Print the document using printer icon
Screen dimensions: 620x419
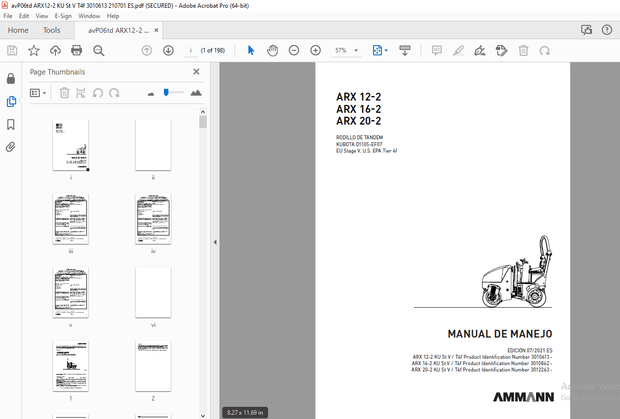pos(76,51)
